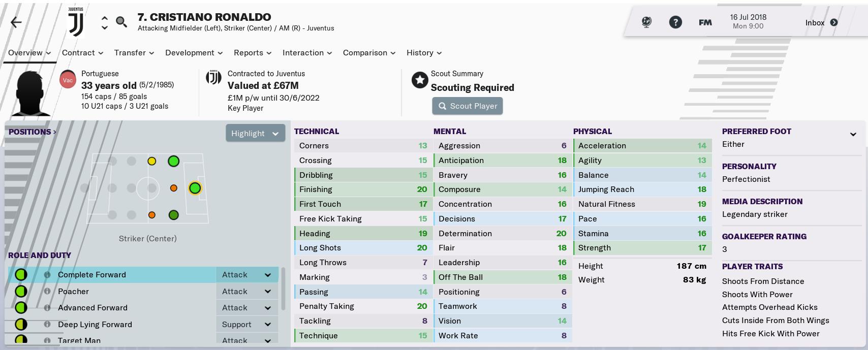The height and width of the screenshot is (350, 868).
Task: Click the Scout Summary star icon
Action: tap(420, 80)
